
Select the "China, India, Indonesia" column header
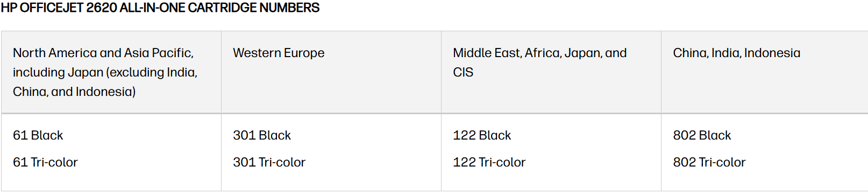(737, 53)
